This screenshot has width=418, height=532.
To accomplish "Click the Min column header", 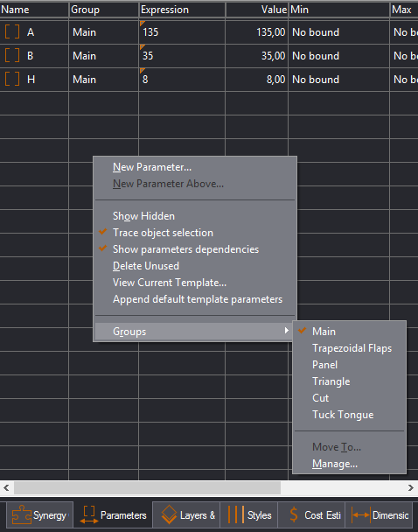I will point(339,10).
